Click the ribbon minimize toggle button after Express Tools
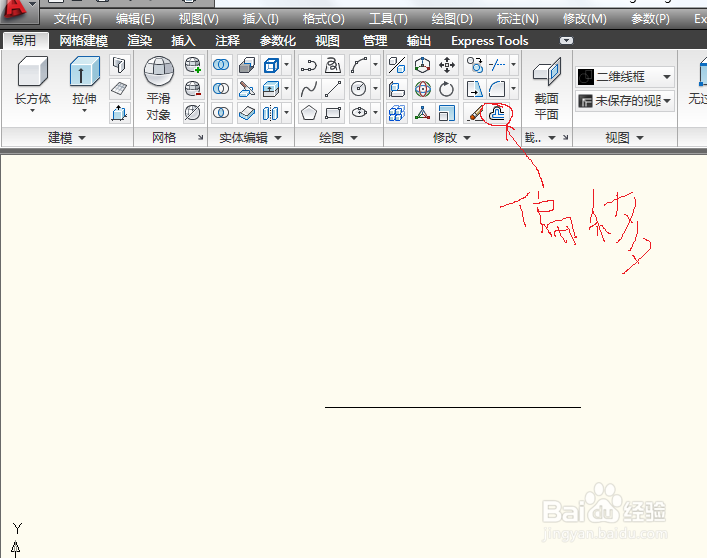 coord(566,41)
